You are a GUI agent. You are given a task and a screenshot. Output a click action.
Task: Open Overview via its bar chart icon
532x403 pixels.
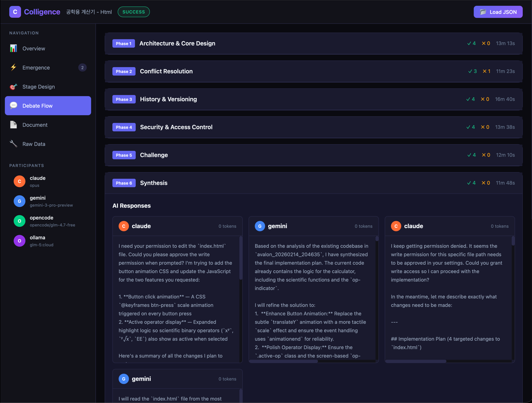tap(14, 48)
